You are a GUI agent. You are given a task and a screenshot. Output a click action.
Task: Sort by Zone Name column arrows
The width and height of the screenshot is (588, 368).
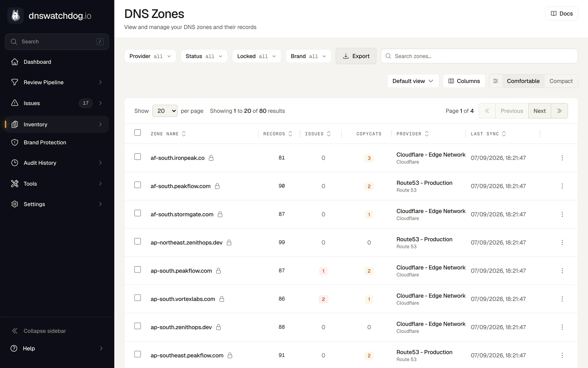point(184,134)
